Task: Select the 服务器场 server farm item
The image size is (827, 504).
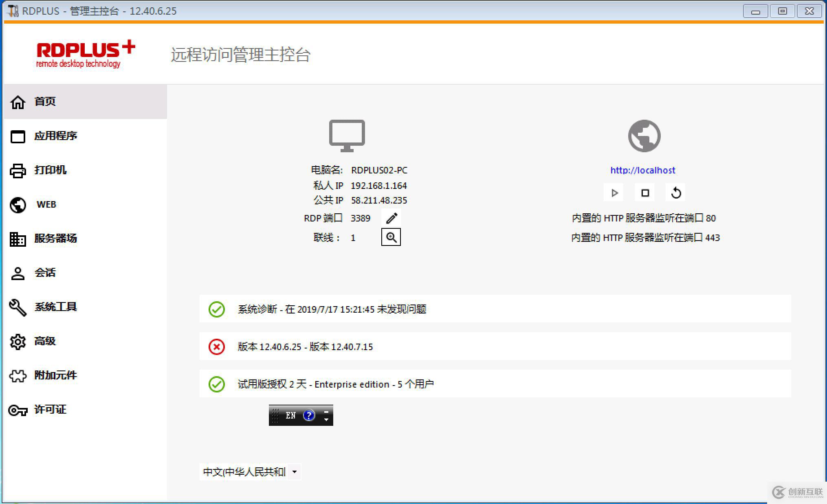Action: point(55,239)
